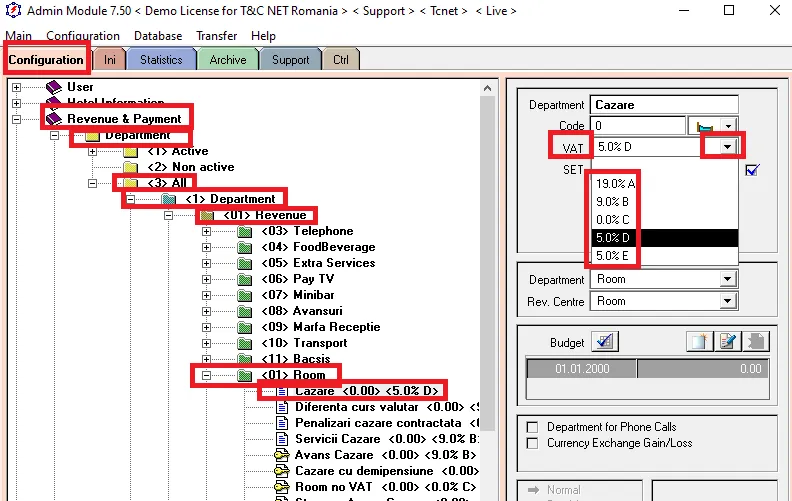Click the Penalizari cazare contractata document icon
Image resolution: width=792 pixels, height=501 pixels.
(282, 423)
